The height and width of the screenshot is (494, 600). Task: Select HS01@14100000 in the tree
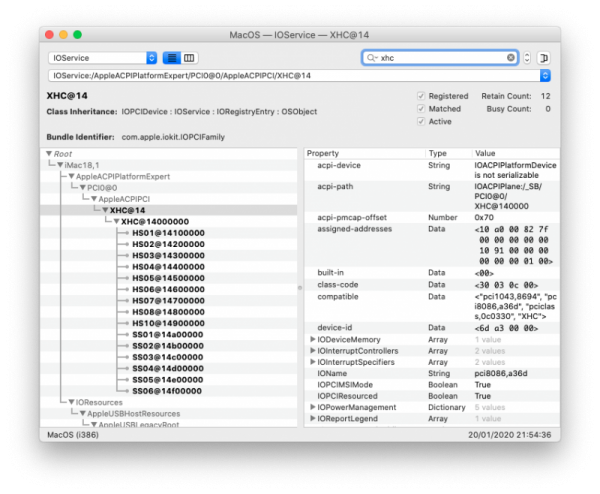(168, 233)
